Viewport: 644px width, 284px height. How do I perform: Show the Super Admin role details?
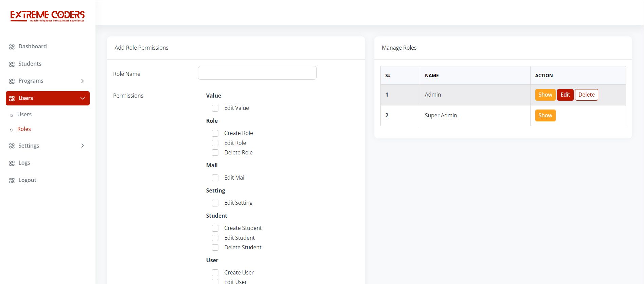pos(545,116)
